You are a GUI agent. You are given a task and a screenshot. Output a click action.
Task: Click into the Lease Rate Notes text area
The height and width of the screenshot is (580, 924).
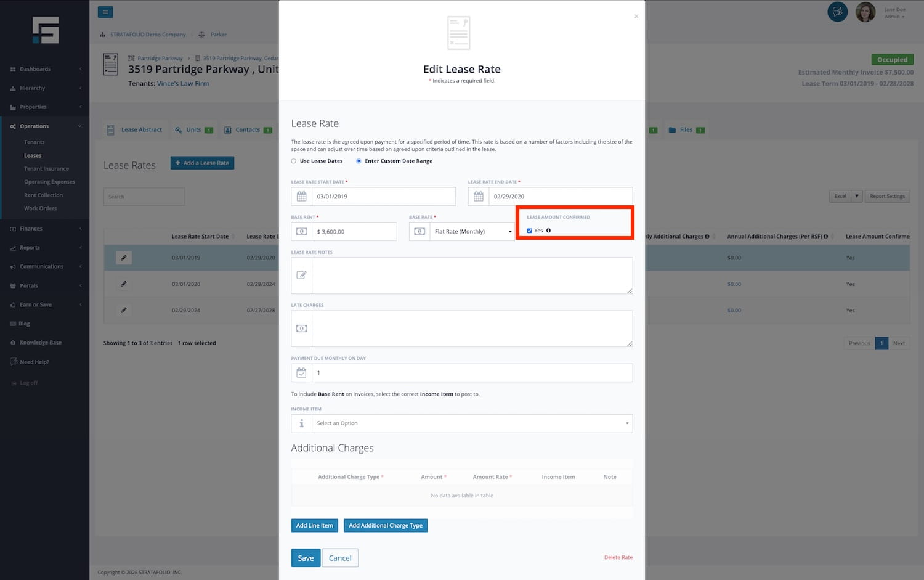point(472,276)
